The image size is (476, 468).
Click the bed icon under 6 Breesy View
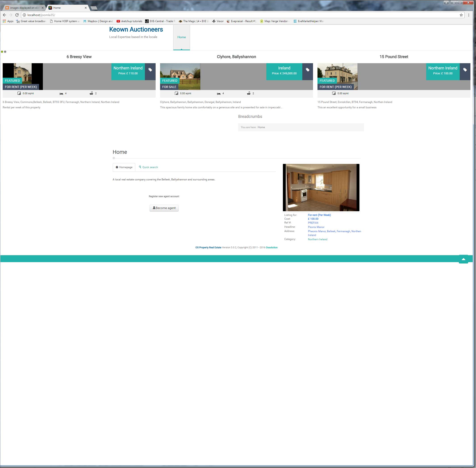pos(61,94)
